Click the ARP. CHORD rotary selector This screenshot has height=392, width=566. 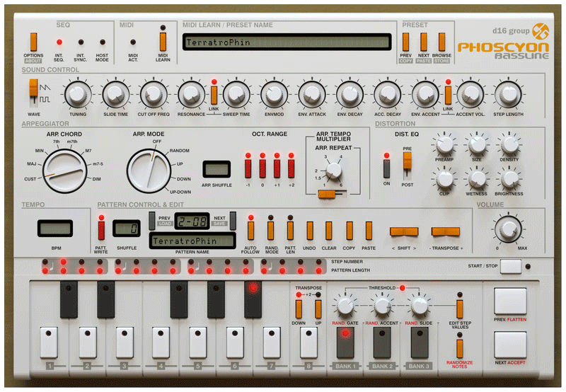(64, 171)
